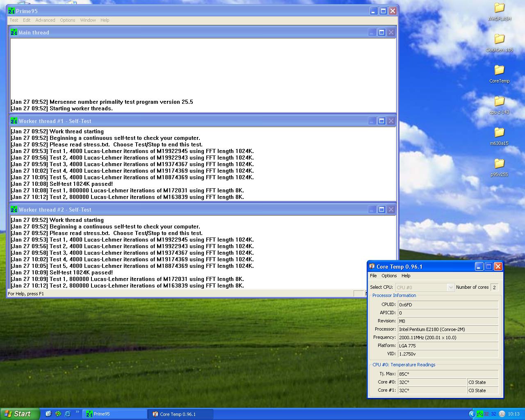Open the cpu-z-143 desktop folder
525x420 pixels.
coord(499,105)
